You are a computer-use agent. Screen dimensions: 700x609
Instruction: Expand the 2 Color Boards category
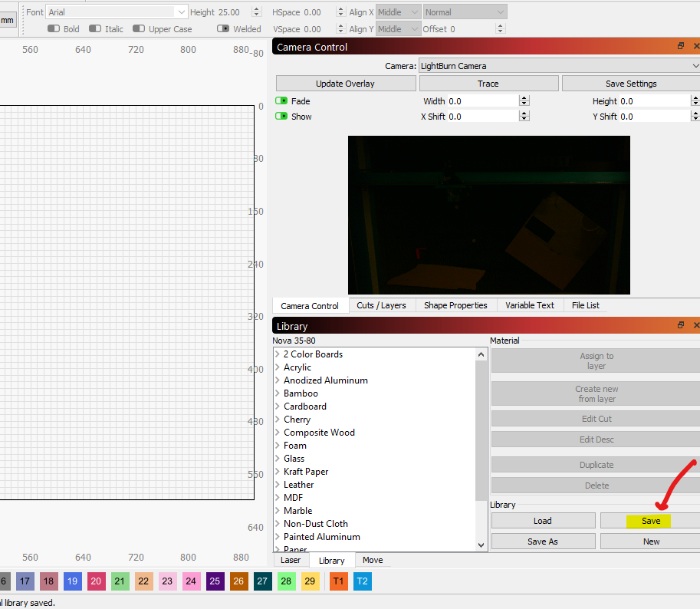[278, 354]
